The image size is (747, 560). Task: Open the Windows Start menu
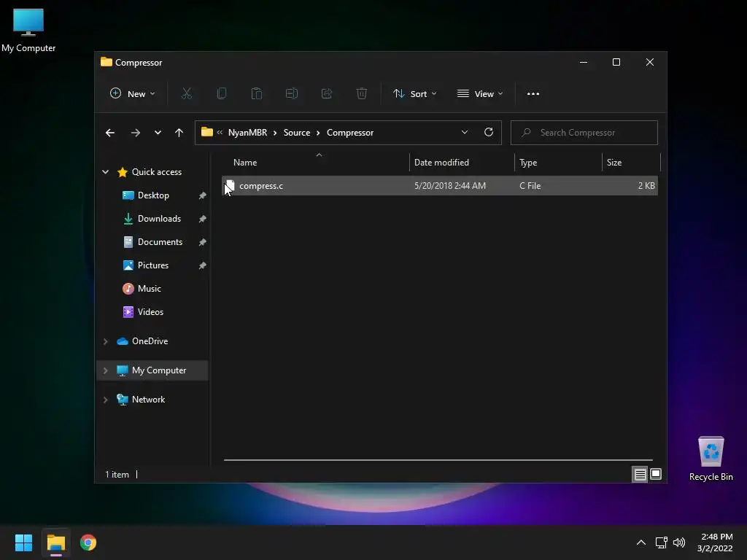[23, 542]
